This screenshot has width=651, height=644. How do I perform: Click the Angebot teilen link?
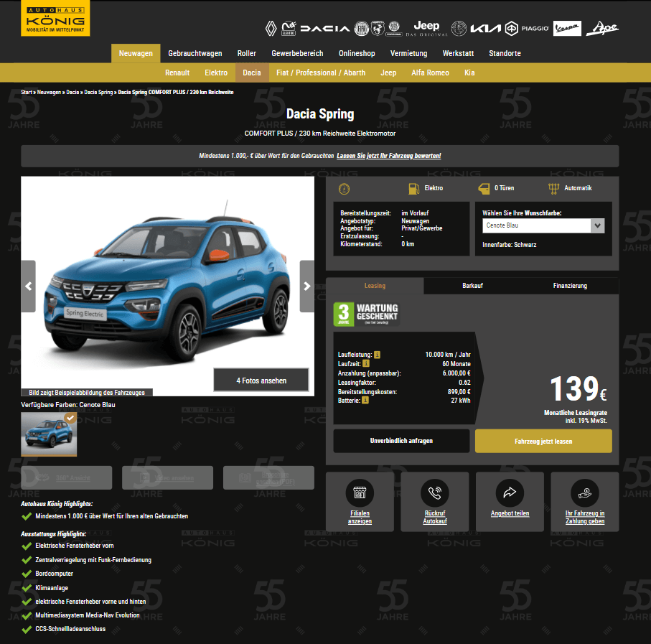(510, 513)
